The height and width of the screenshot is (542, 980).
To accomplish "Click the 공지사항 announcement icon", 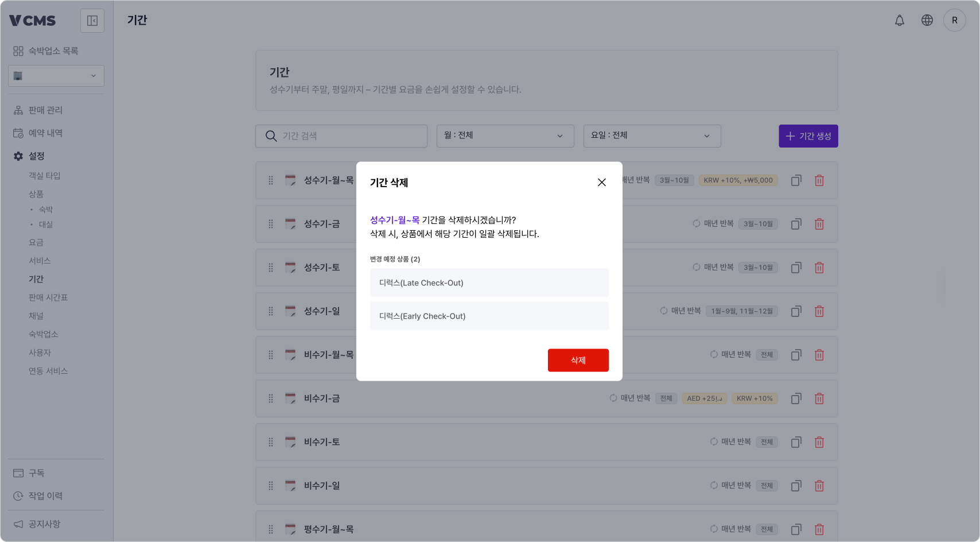I will [17, 524].
